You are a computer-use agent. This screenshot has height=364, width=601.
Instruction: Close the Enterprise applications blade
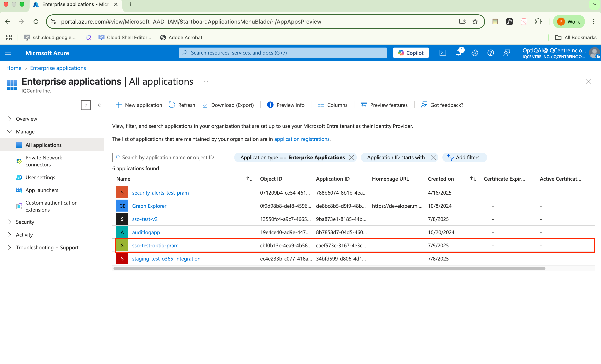pos(588,82)
